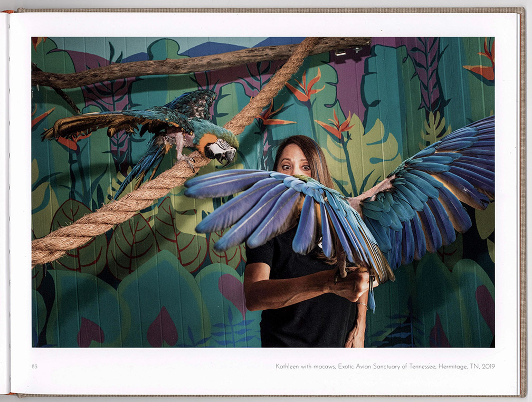Click the woman's black t-shirt
Viewport: 532px width, 402px height.
click(x=306, y=322)
